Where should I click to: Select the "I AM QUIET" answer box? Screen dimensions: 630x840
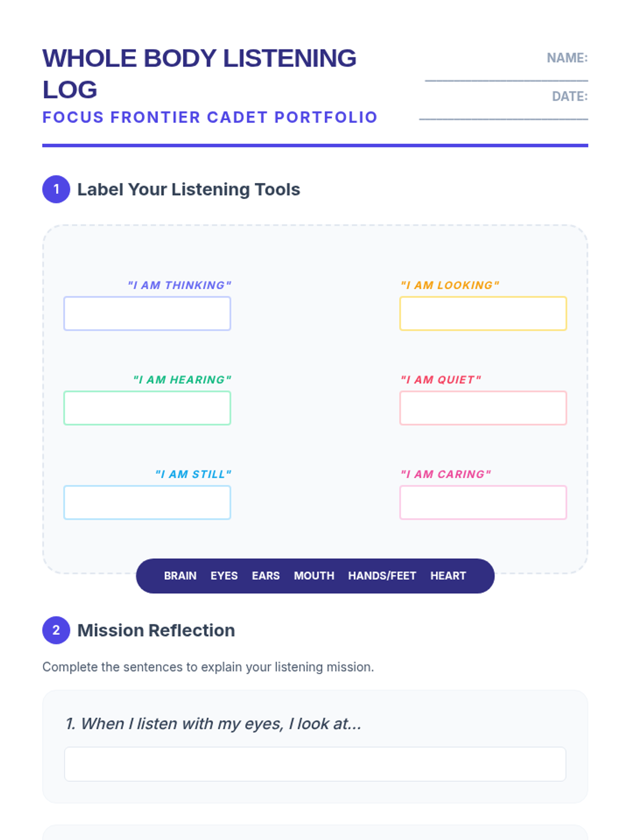click(x=483, y=408)
